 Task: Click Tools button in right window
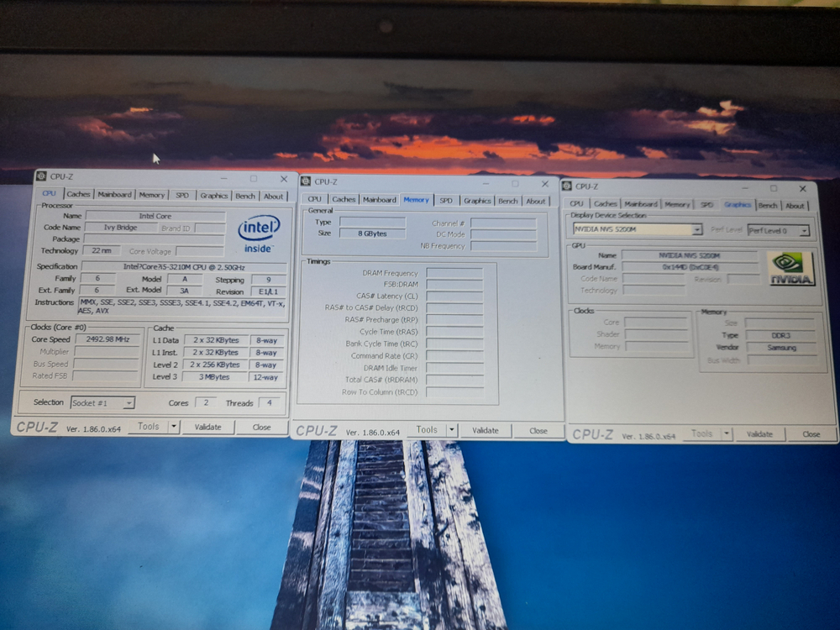701,433
